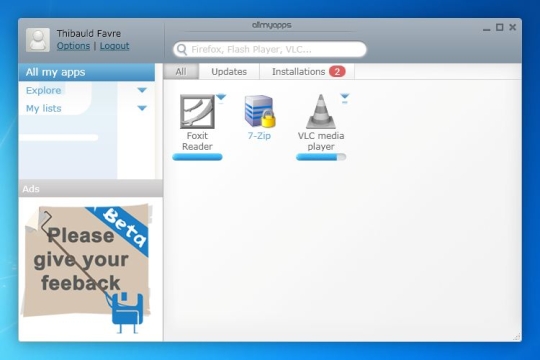Click the VLC media player name label

(x=321, y=141)
